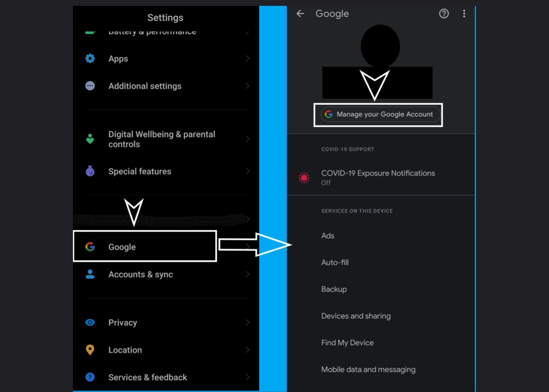549x392 pixels.
Task: Click the Additional settings icon
Action: [x=90, y=86]
